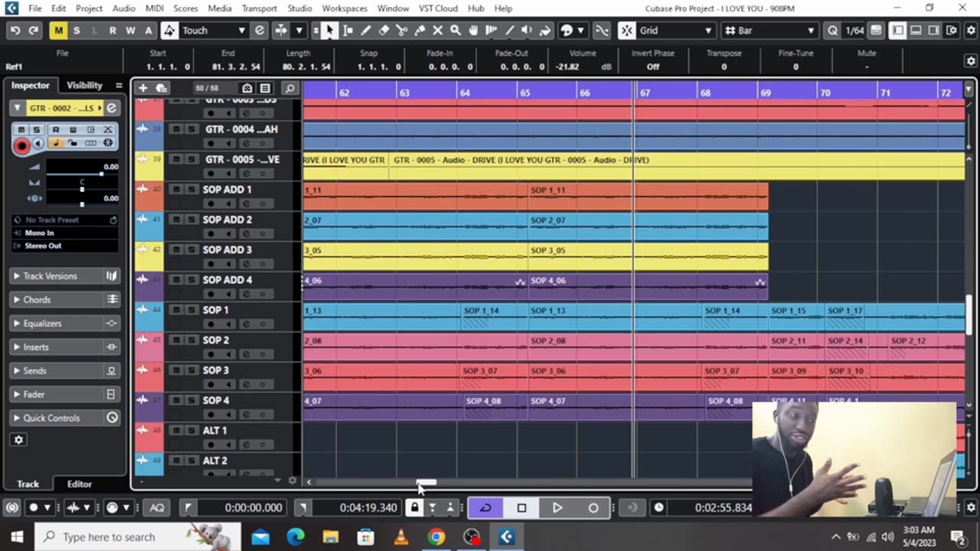Select the Erase tool
This screenshot has height=551, width=980.
(x=384, y=31)
